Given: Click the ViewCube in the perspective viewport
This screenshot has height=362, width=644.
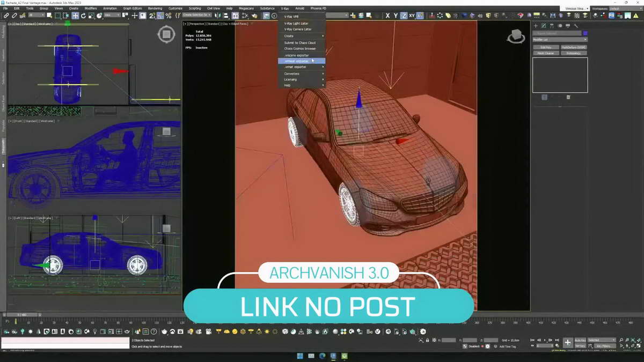Looking at the screenshot, I should (516, 36).
